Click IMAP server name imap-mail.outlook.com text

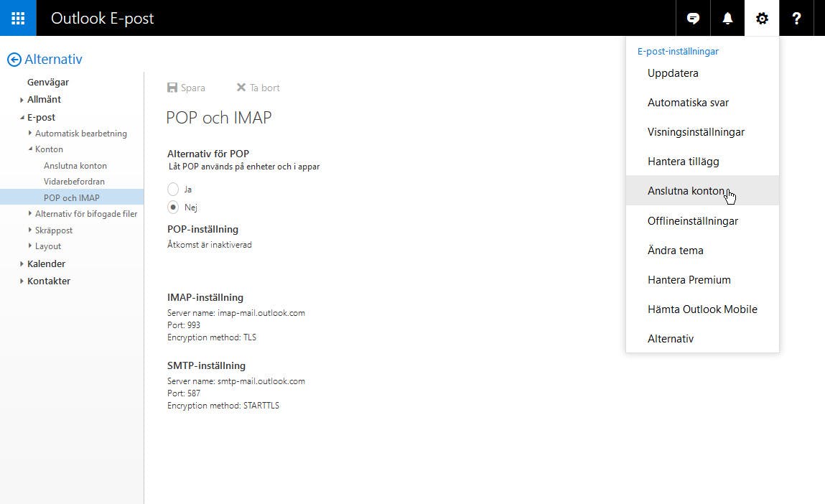pyautogui.click(x=261, y=313)
